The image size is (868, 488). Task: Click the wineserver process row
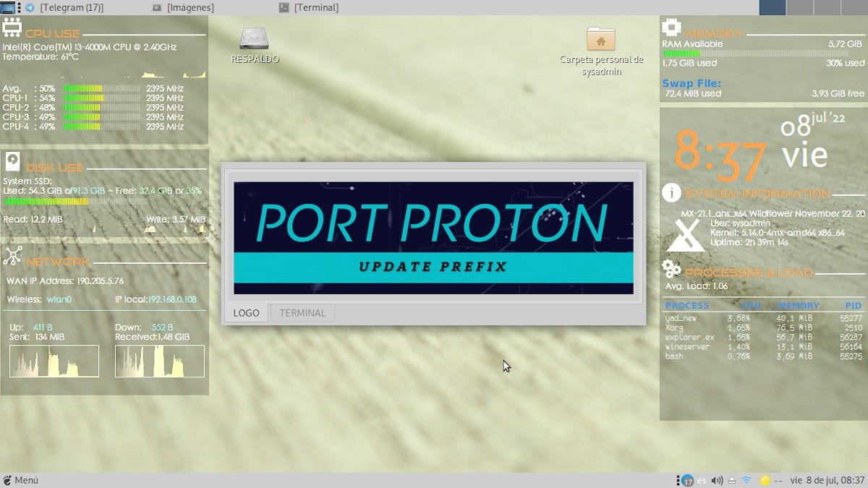tap(764, 346)
